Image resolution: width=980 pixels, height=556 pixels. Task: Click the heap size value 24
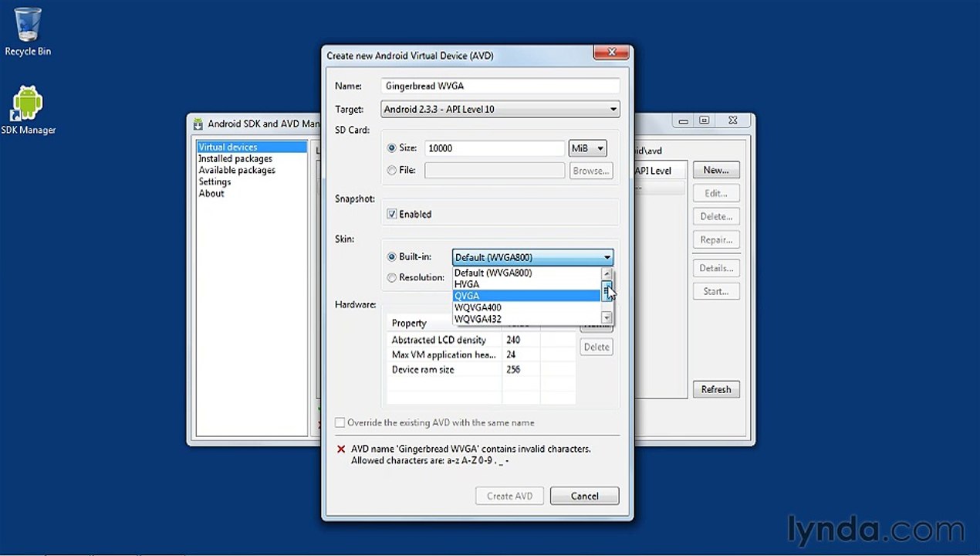click(x=511, y=354)
